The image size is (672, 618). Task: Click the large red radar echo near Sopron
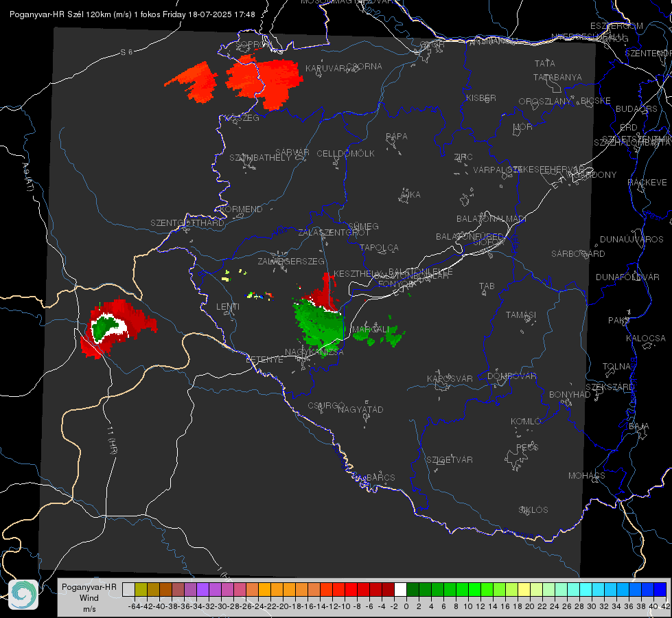266,82
